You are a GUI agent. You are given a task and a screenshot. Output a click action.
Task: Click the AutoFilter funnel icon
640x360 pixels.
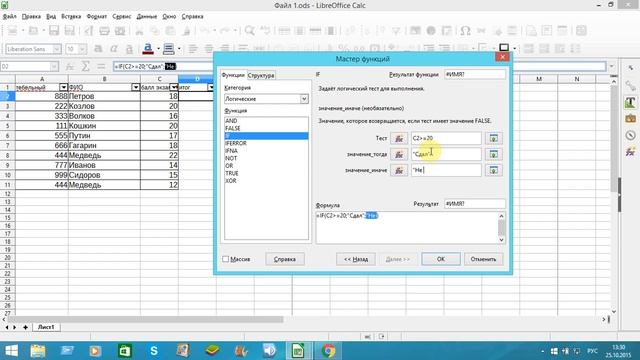[396, 31]
